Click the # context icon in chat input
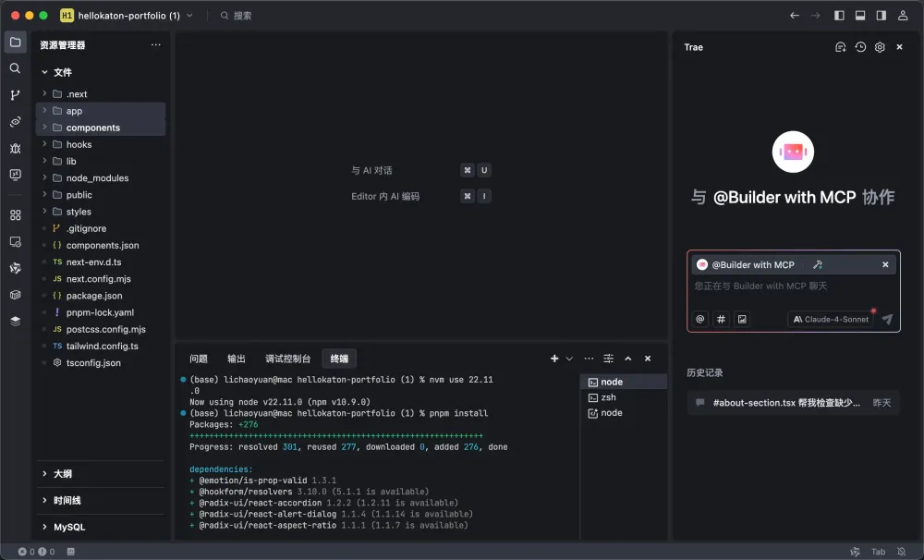The width and height of the screenshot is (924, 560). [x=721, y=319]
